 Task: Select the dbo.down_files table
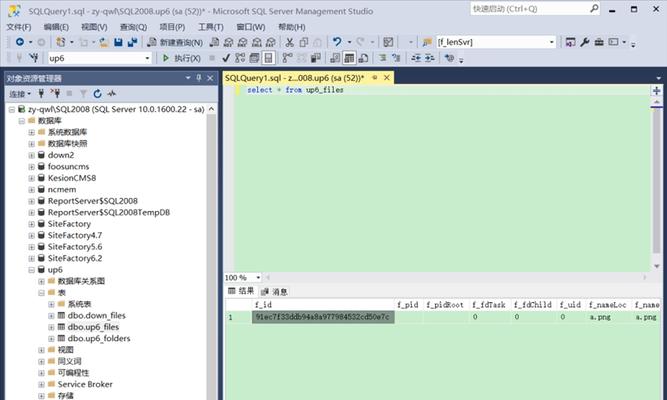[96, 316]
